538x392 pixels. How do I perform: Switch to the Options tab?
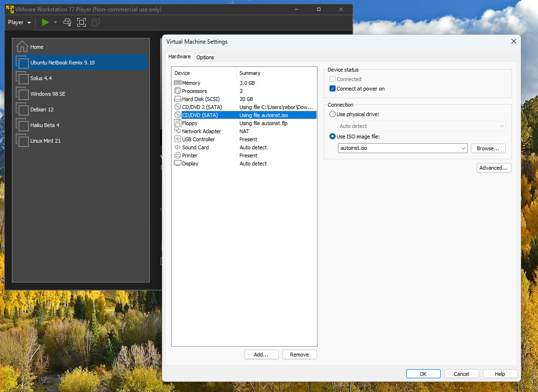tap(205, 57)
